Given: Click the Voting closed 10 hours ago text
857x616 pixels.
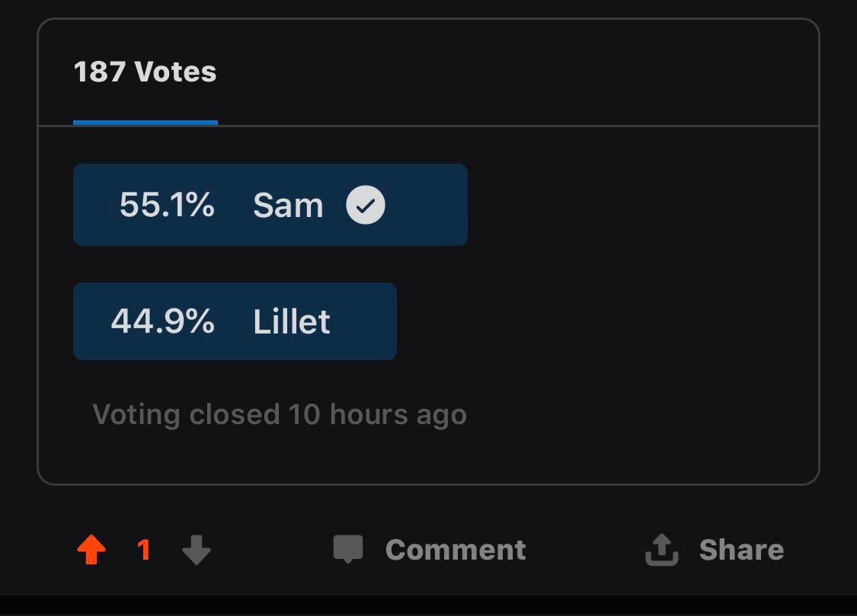Looking at the screenshot, I should (280, 414).
